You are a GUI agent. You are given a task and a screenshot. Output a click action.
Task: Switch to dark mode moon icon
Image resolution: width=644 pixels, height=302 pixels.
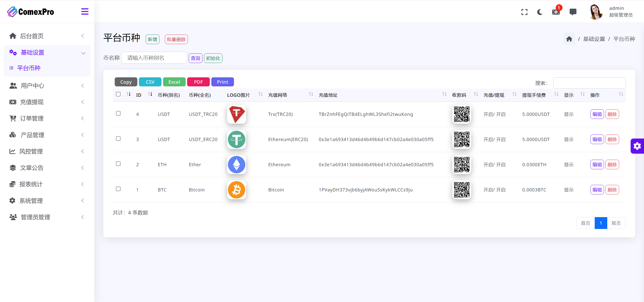(x=540, y=12)
